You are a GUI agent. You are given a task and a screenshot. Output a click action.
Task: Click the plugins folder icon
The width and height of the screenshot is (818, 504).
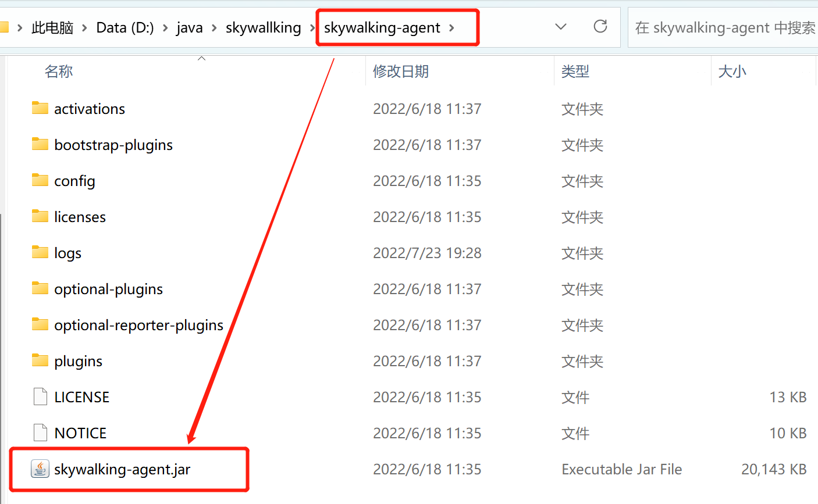click(40, 360)
